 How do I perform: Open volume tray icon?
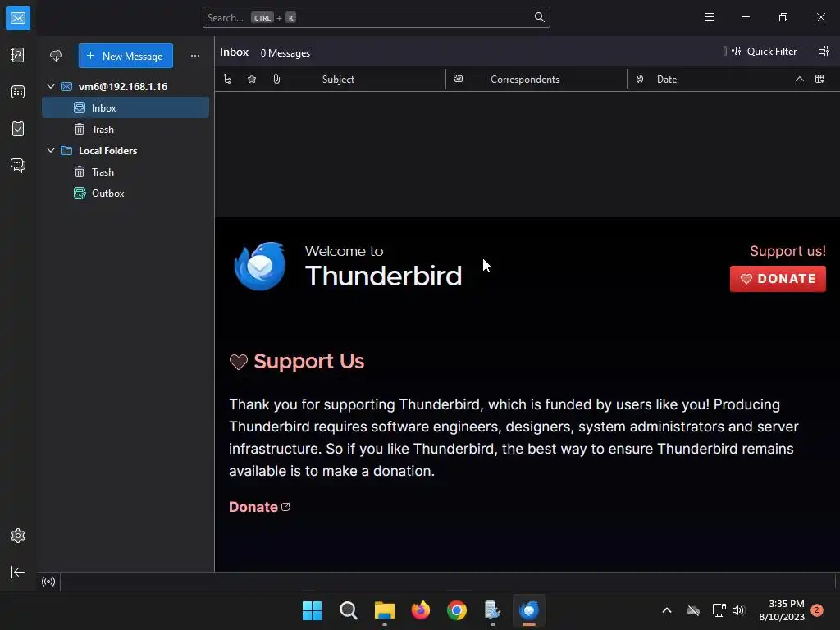tap(739, 610)
